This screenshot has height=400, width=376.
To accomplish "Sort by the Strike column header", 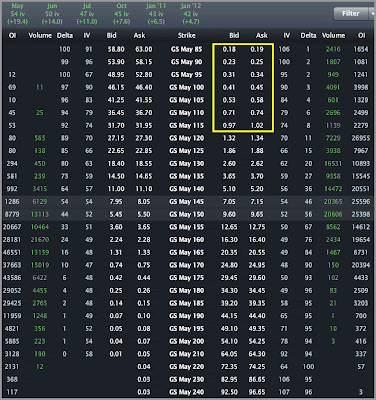I will [187, 35].
